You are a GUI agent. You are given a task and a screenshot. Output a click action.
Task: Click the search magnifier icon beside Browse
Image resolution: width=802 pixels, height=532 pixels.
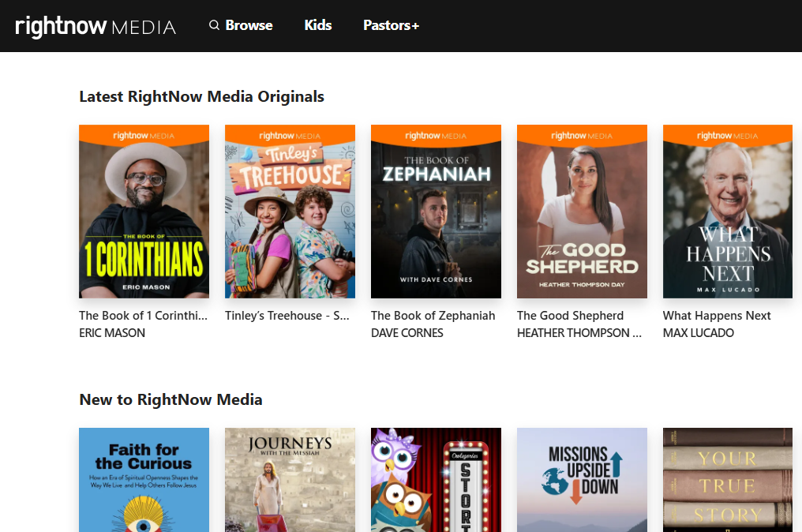pos(214,25)
